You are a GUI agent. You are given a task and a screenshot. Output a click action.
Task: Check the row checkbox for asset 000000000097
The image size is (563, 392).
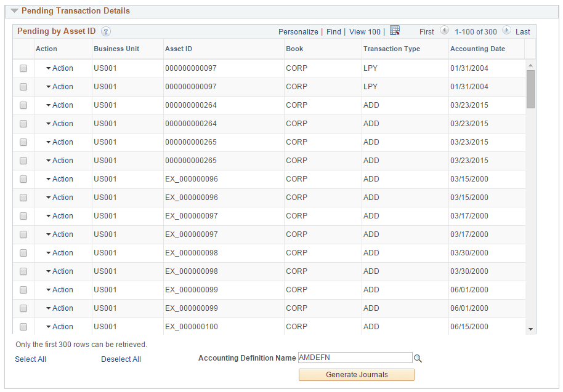(x=23, y=68)
